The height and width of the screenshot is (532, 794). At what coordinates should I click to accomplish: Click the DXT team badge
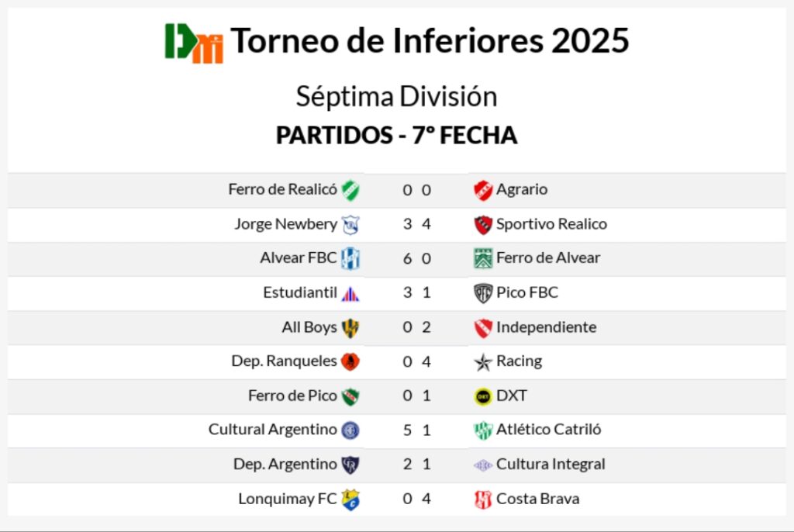(x=483, y=396)
